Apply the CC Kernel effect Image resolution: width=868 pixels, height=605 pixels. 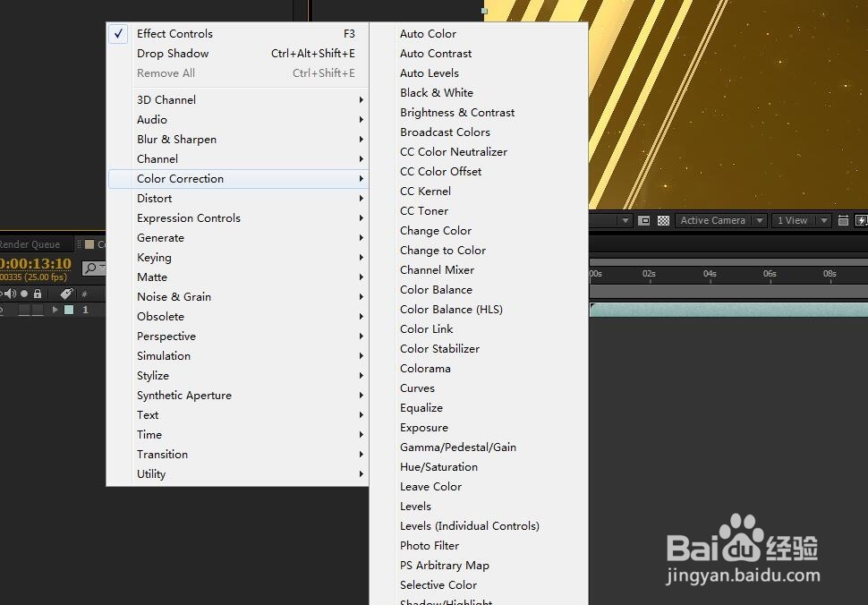(x=479, y=192)
